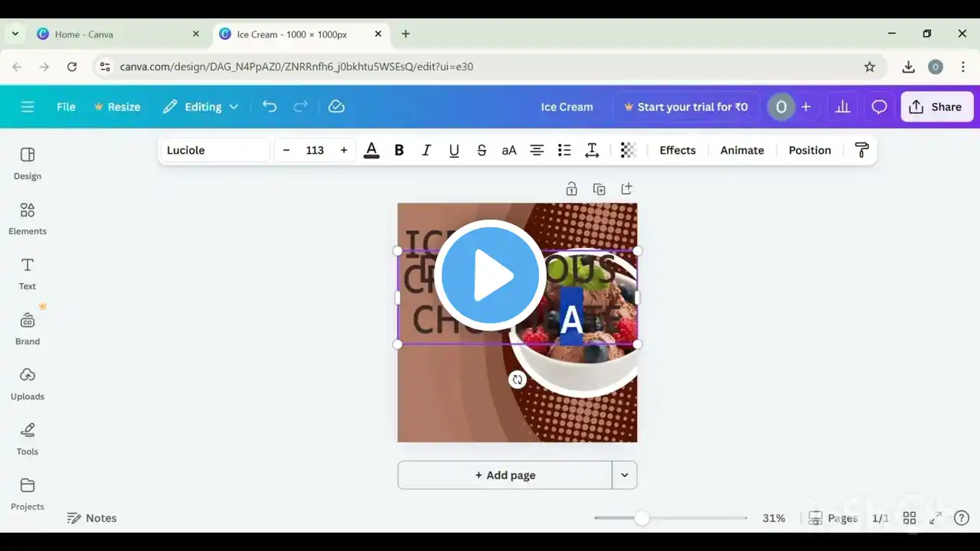Open transparency checkerboard control
The height and width of the screenshot is (551, 980).
(x=629, y=150)
